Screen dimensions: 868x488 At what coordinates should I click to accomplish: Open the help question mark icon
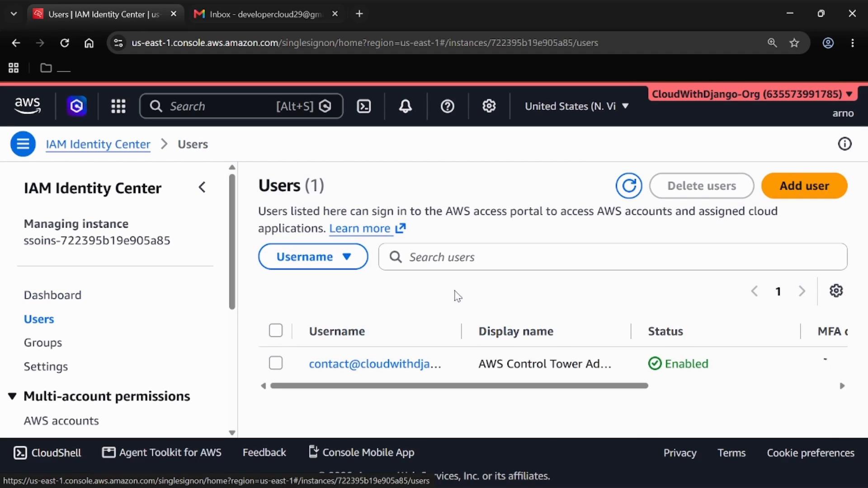coord(448,106)
